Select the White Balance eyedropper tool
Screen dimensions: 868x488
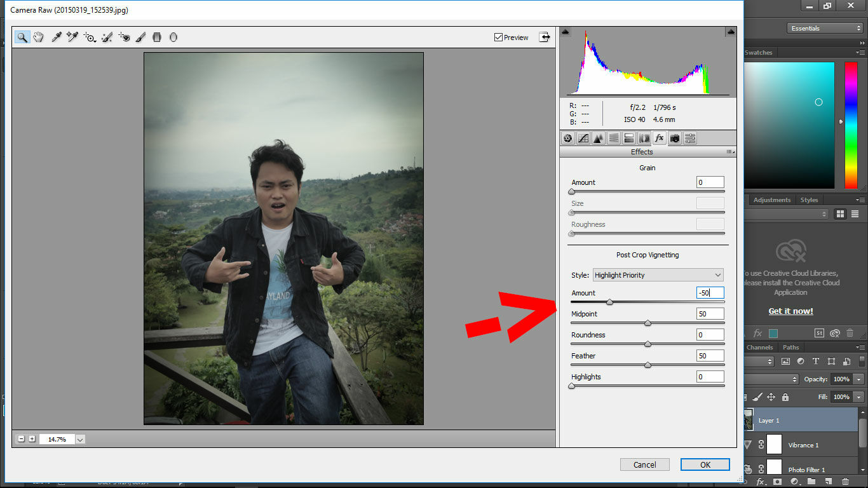tap(56, 37)
